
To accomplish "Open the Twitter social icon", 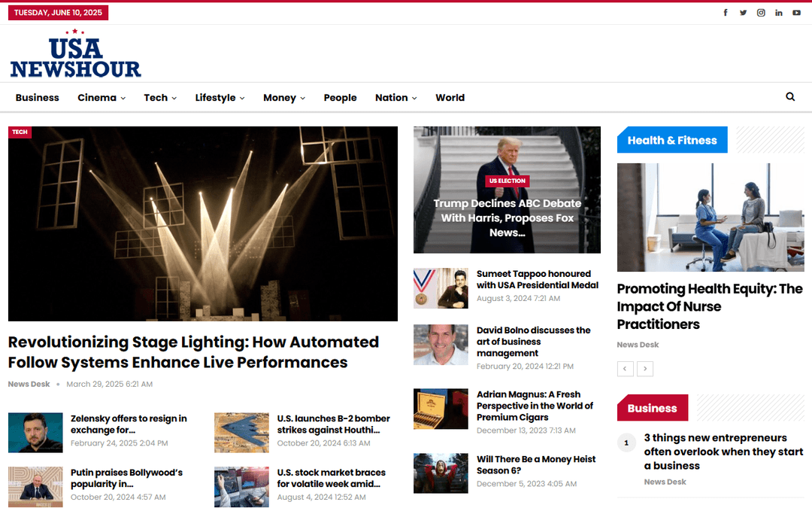I will [743, 13].
